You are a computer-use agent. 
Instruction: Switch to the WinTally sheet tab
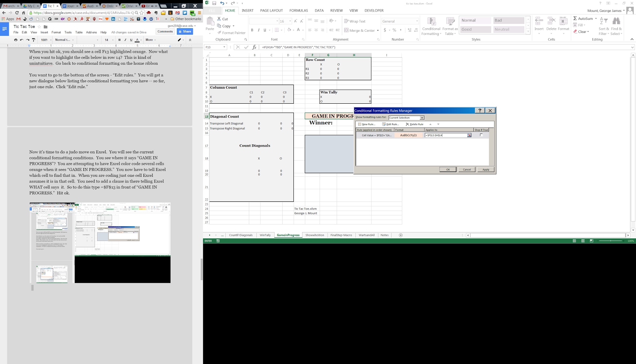point(265,235)
